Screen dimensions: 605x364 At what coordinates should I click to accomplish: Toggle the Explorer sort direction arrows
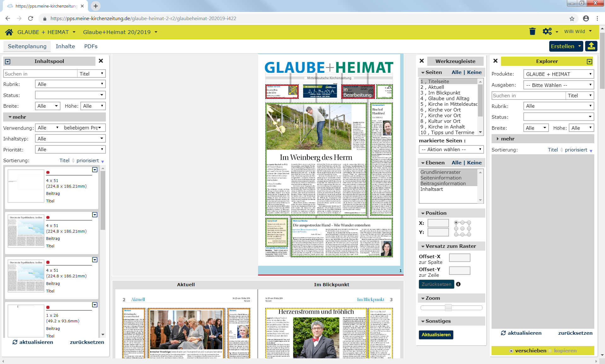pyautogui.click(x=562, y=150)
